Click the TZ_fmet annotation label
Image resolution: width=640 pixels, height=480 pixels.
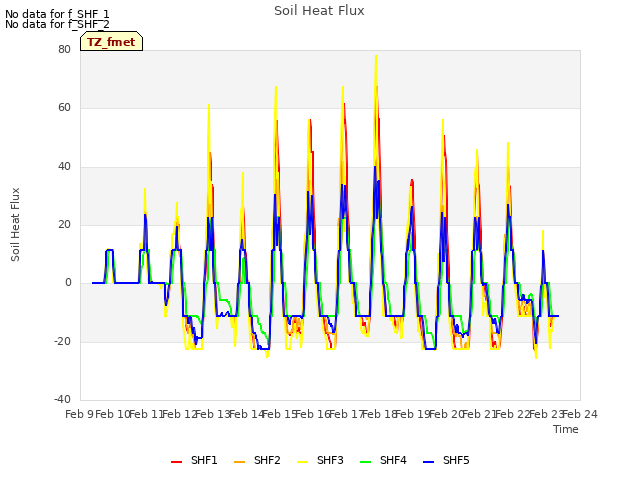111,42
